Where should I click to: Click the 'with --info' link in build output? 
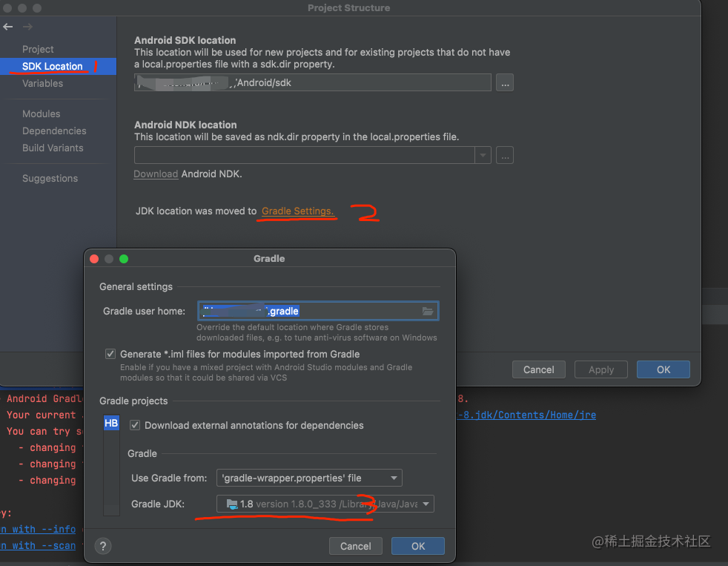(38, 530)
